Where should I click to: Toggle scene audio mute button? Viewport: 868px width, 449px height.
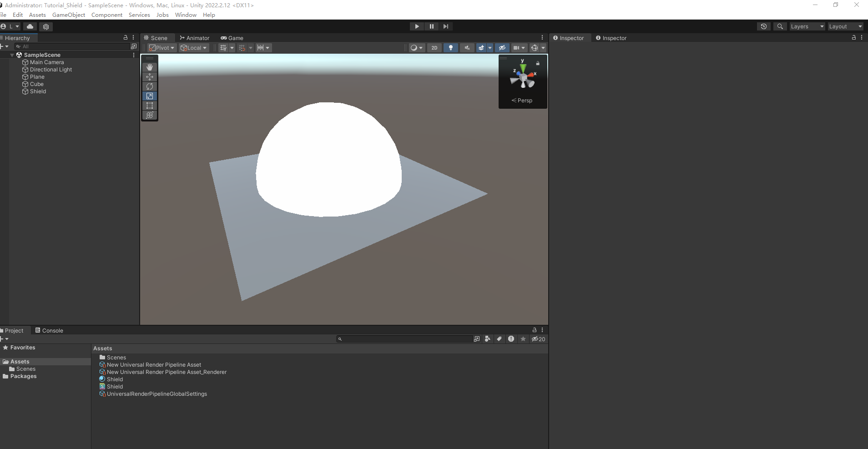pyautogui.click(x=467, y=48)
